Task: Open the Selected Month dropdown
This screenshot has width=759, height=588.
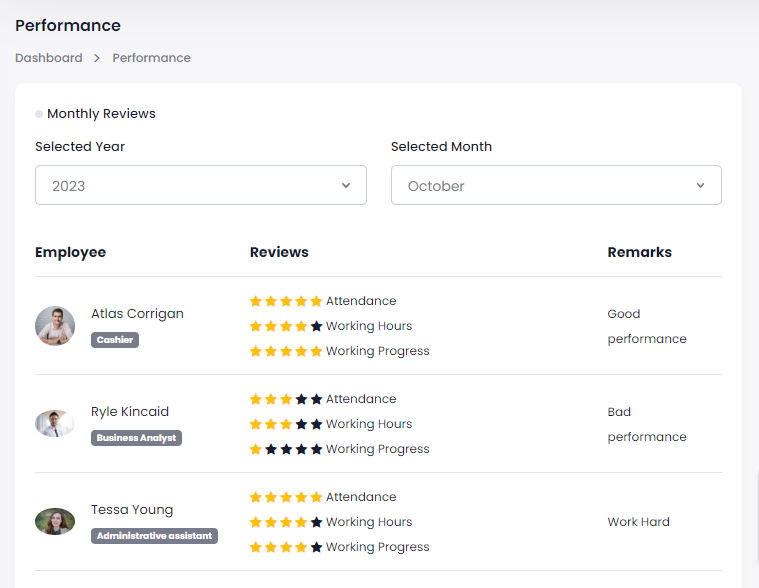Action: (x=555, y=185)
